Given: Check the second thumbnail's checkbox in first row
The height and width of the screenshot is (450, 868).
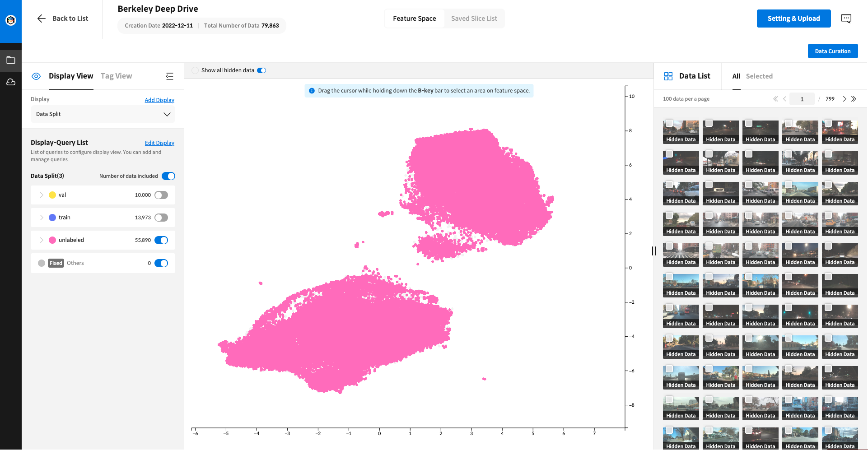Looking at the screenshot, I should coord(709,123).
